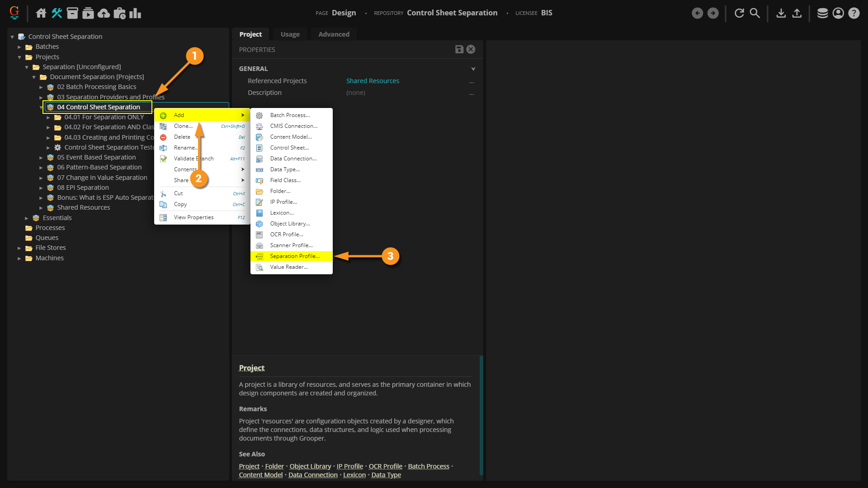Click the help question mark icon
The width and height of the screenshot is (868, 488).
coord(854,13)
